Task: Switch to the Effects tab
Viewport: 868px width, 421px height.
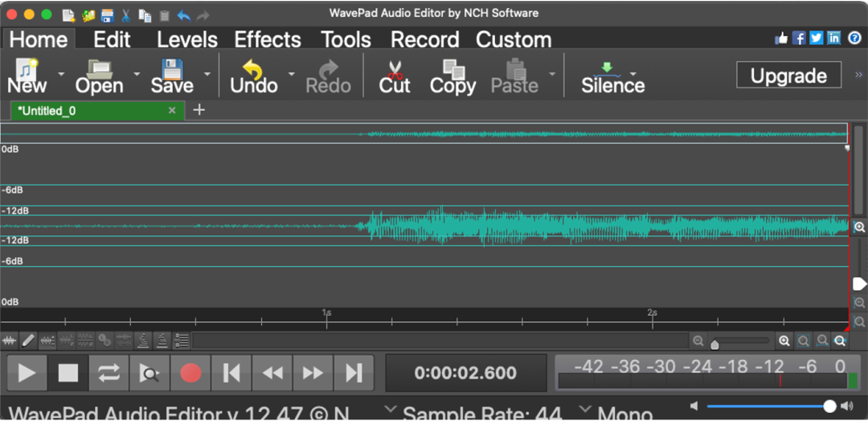Action: (268, 39)
